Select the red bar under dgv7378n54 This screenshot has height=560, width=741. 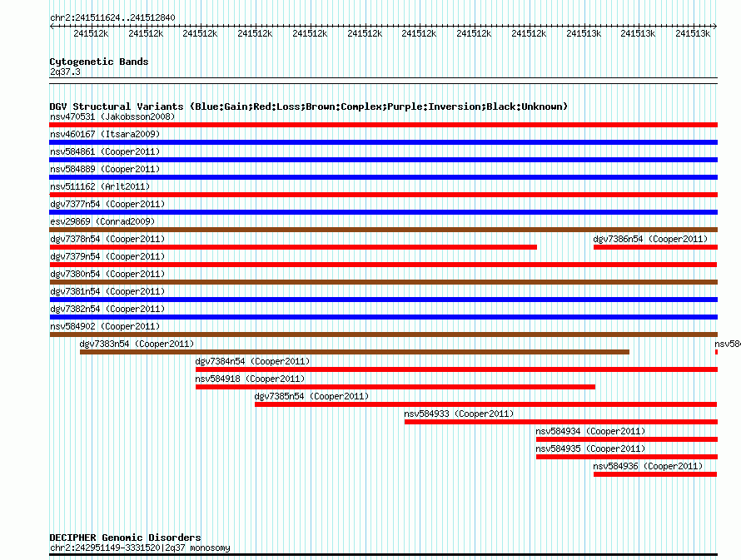coord(293,247)
